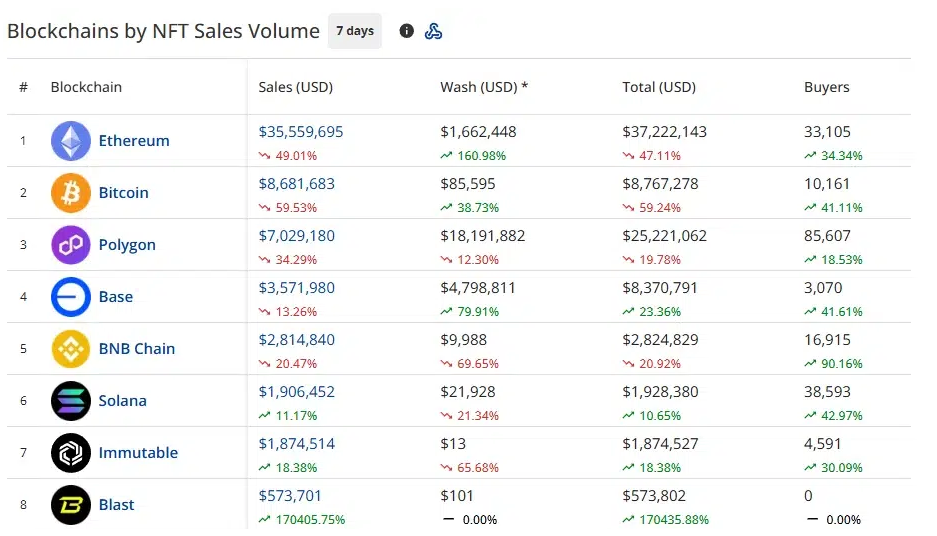Open the Ethereum blockchain link
937x536 pixels.
pyautogui.click(x=134, y=141)
